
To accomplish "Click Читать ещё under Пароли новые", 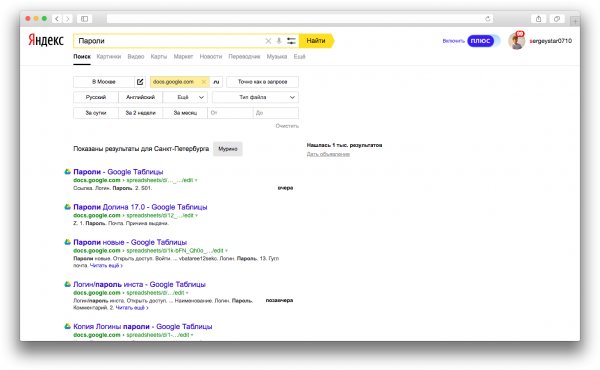I will pos(106,266).
